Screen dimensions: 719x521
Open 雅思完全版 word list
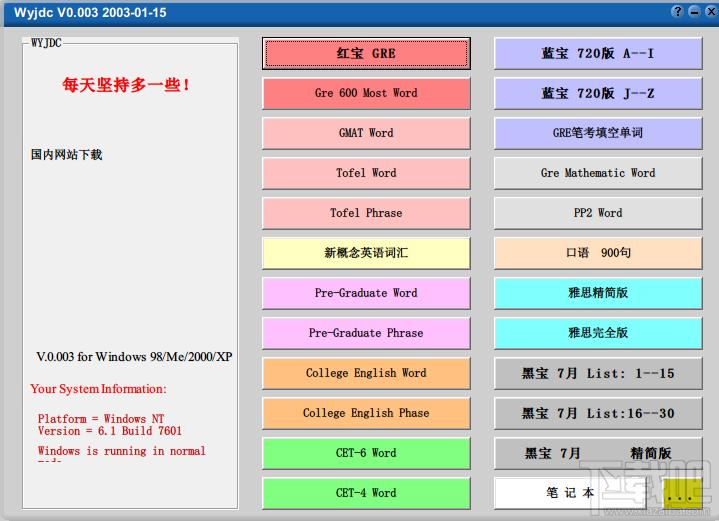598,333
